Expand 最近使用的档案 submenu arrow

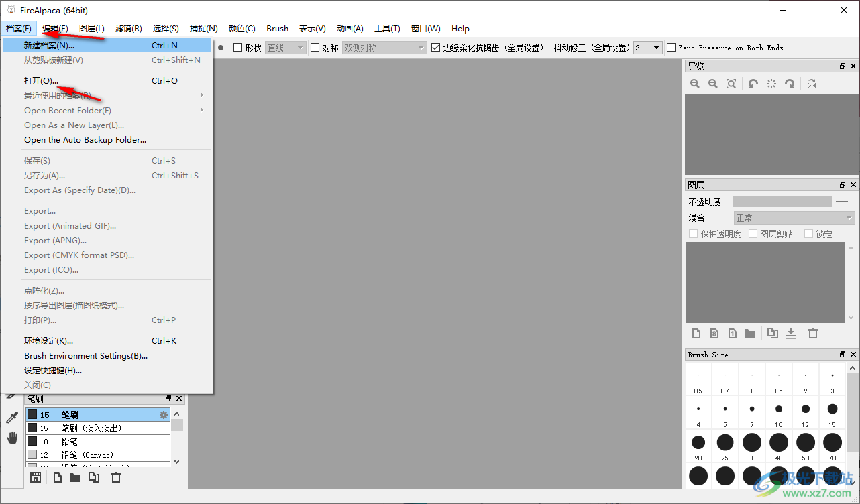tap(201, 95)
